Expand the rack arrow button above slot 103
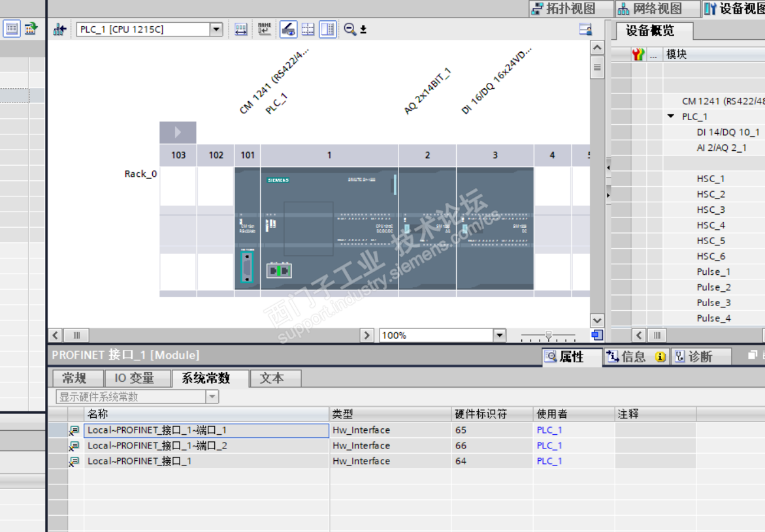765x532 pixels. 178,132
